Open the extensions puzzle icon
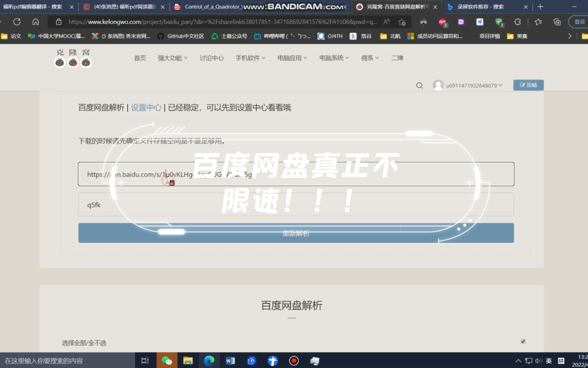The height and width of the screenshot is (368, 588). click(x=518, y=22)
